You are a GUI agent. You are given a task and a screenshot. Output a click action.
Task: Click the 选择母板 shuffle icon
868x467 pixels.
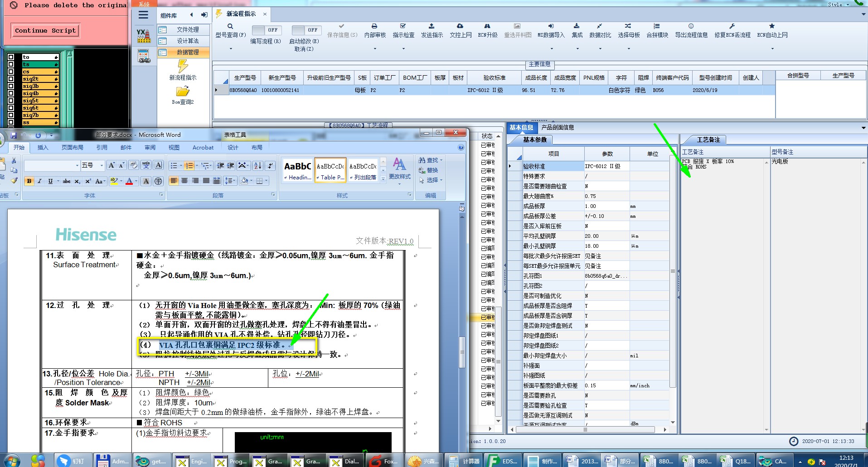coord(628,26)
